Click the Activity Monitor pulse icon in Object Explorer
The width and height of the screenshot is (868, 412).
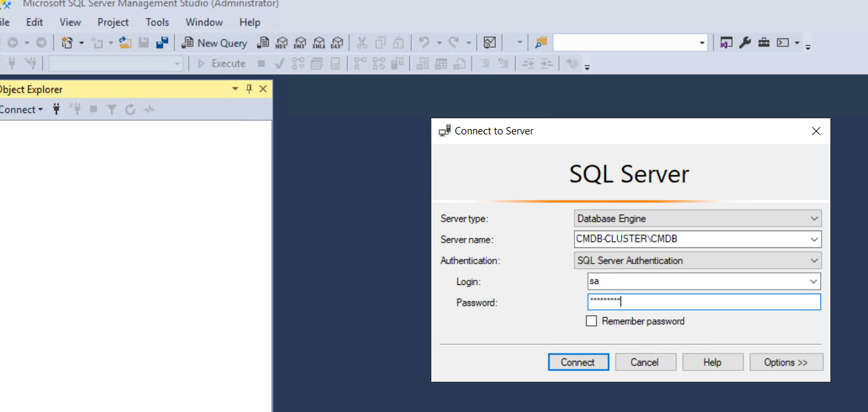pyautogui.click(x=149, y=109)
